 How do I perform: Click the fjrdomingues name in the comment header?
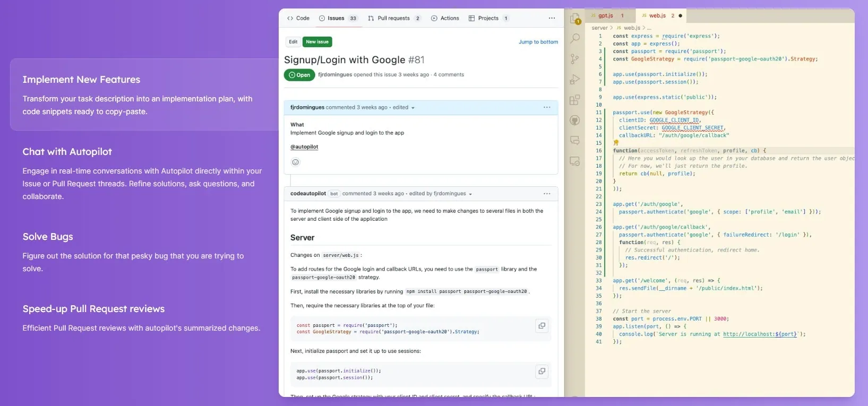[x=307, y=107]
